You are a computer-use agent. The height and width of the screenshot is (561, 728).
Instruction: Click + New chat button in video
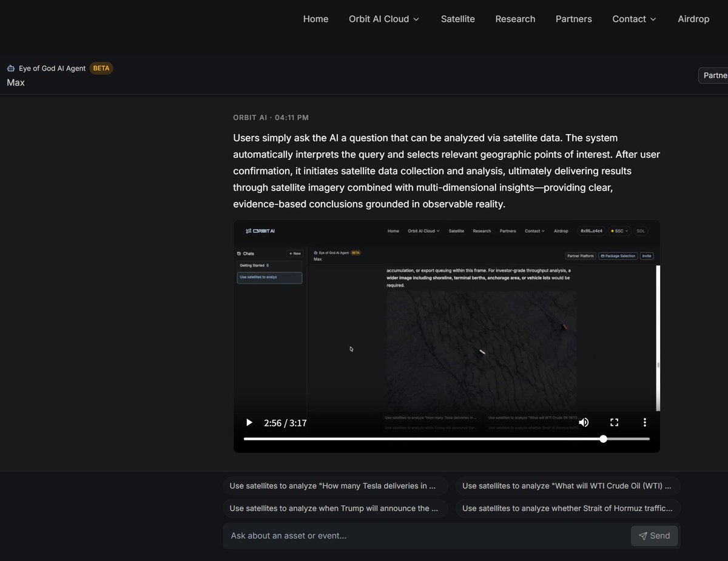(294, 254)
